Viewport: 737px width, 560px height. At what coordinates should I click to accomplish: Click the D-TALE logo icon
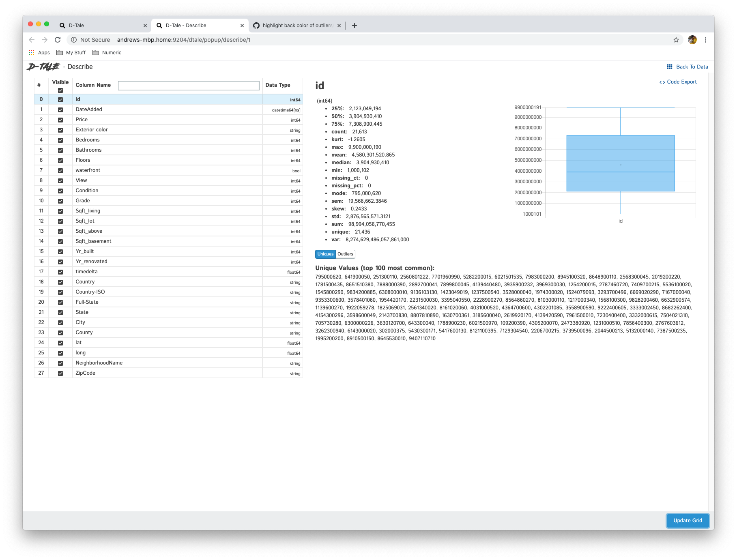(42, 67)
